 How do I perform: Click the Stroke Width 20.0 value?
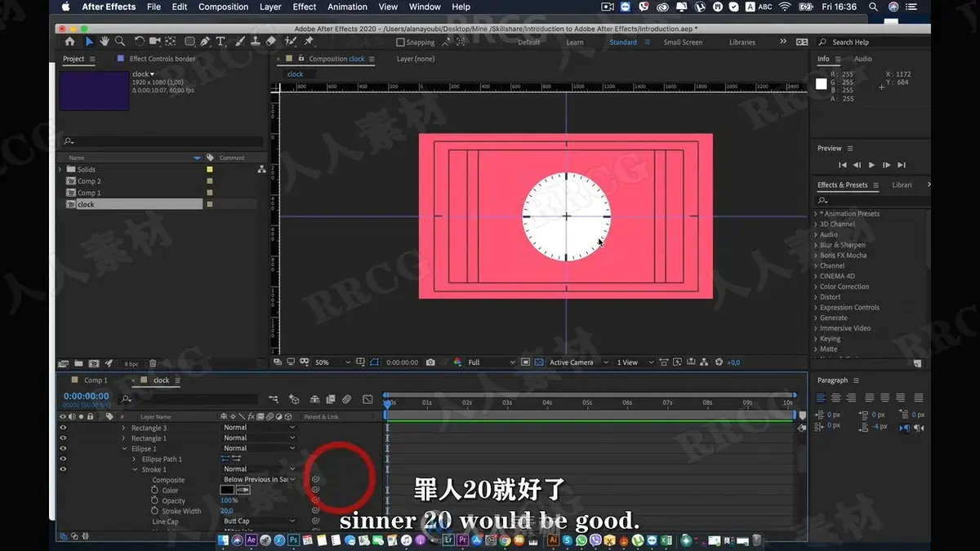[227, 511]
